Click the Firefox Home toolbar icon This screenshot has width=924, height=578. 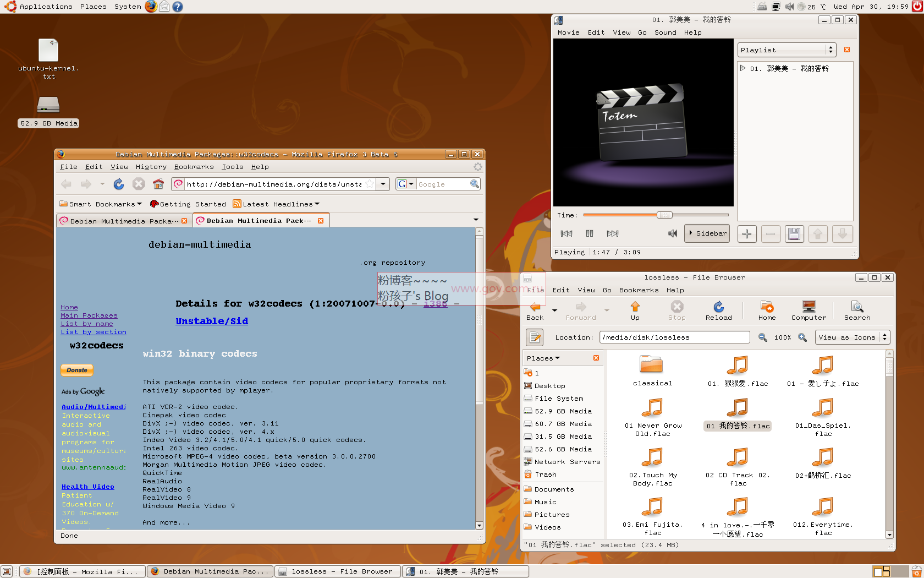pos(158,184)
